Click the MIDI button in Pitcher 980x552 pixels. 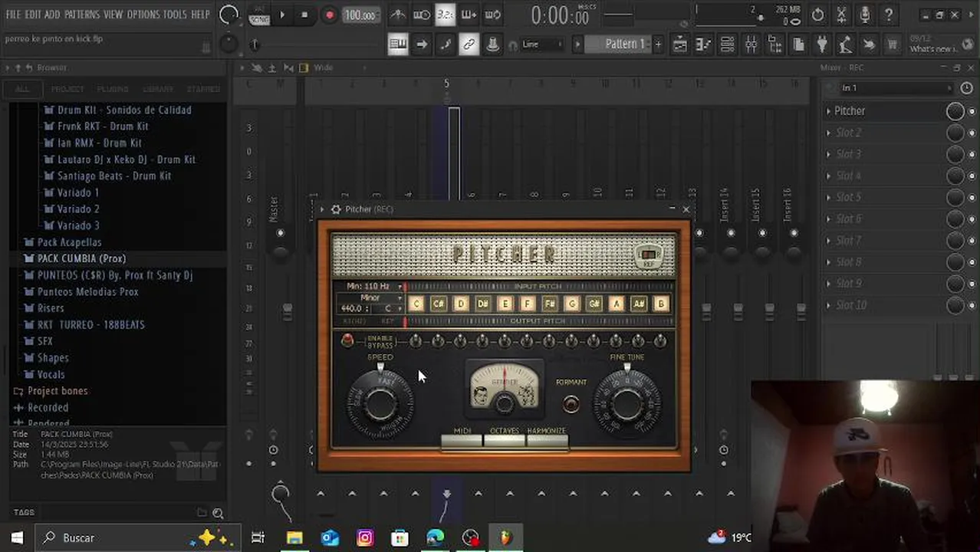click(462, 441)
